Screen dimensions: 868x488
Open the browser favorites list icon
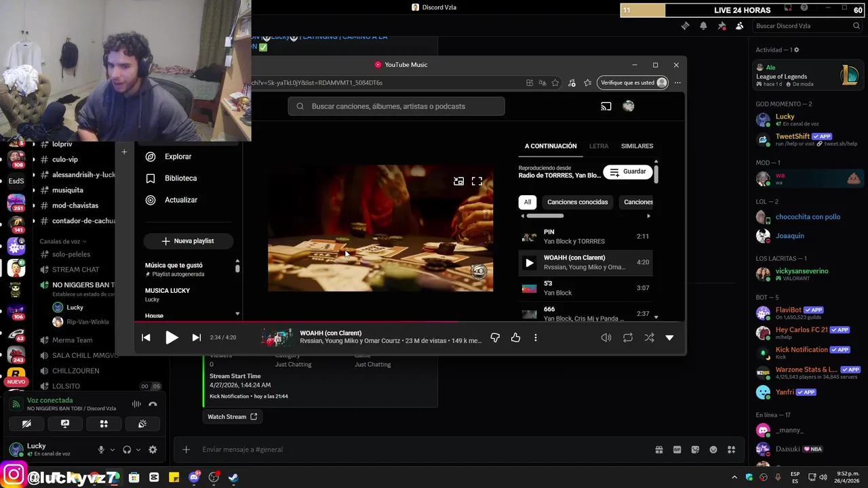(x=587, y=83)
